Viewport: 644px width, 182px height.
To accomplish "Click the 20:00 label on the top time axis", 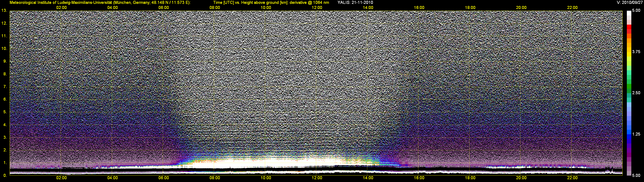I will click(x=521, y=7).
